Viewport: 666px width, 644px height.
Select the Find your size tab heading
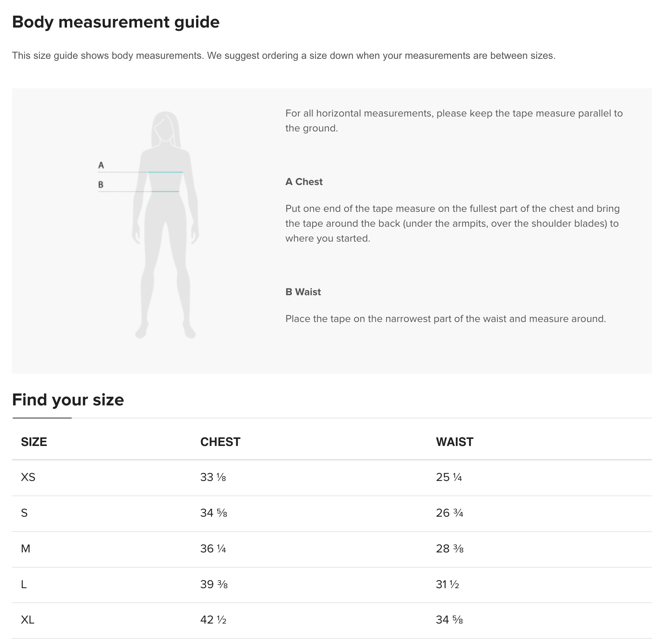click(68, 400)
